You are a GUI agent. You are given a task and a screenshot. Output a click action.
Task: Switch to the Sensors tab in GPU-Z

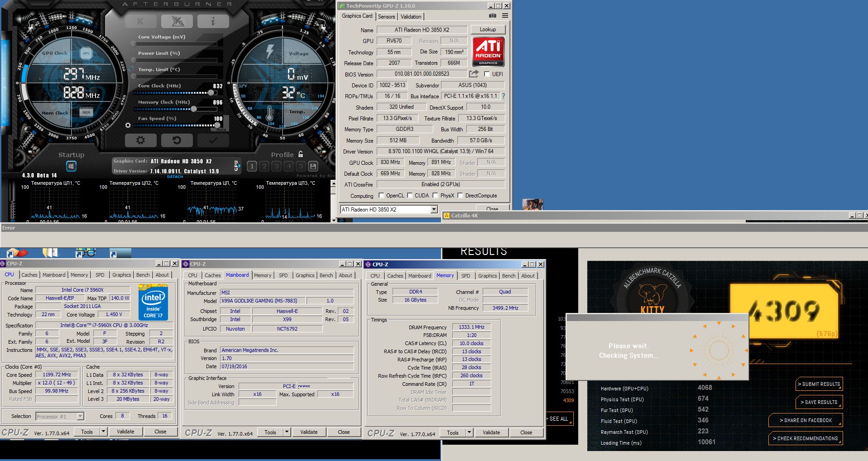tap(386, 17)
